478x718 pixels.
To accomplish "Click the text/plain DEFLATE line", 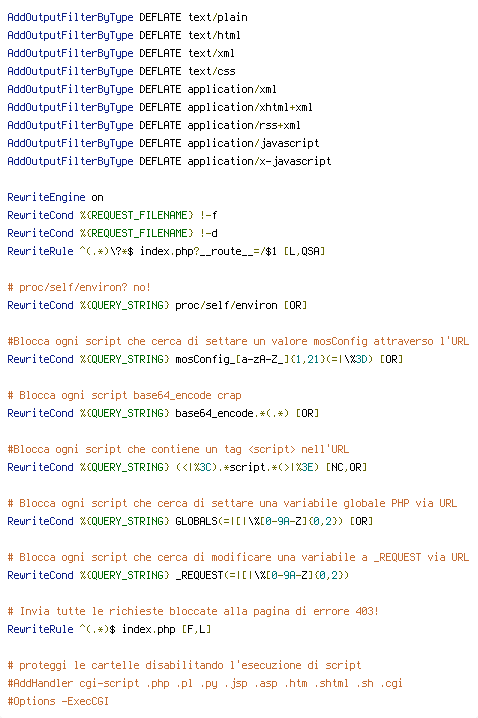I will (127, 17).
